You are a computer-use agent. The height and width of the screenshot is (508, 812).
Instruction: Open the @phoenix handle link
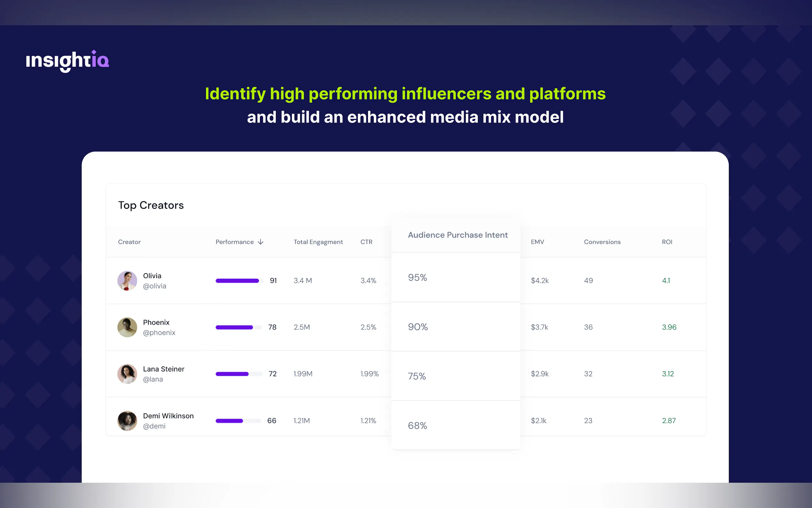click(159, 333)
